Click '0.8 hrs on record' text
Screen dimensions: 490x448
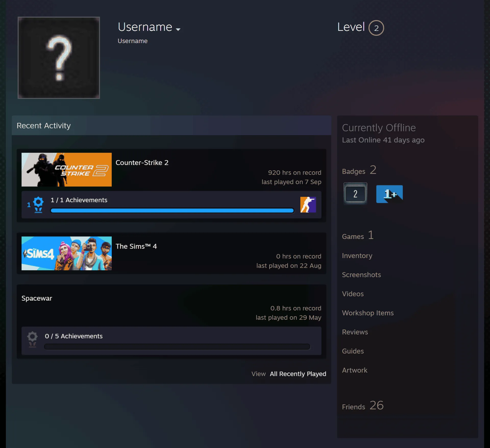[x=296, y=308]
